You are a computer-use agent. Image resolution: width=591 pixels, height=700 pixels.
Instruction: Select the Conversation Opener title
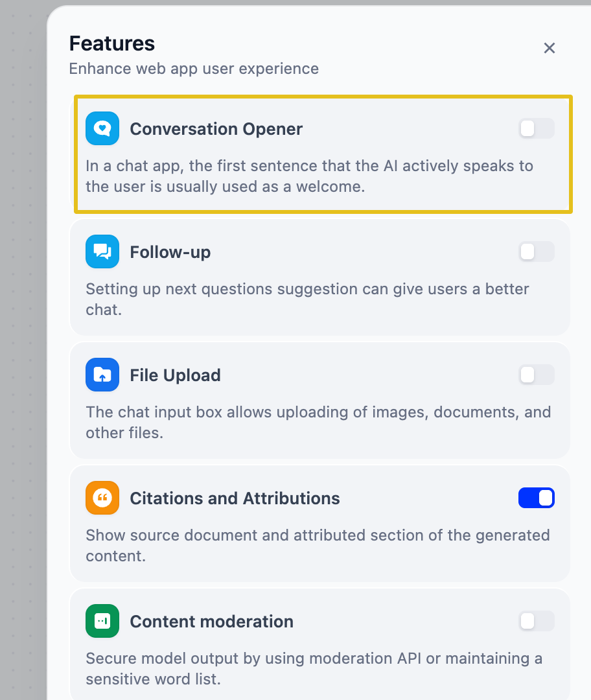(216, 129)
